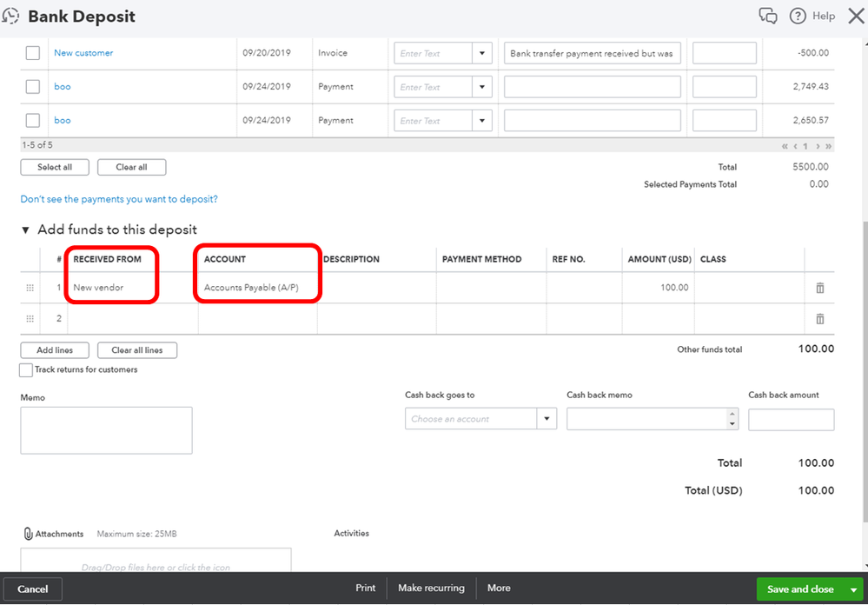Viewport: 868px width, 605px height.
Task: Click the Cash back memo field
Action: [647, 419]
